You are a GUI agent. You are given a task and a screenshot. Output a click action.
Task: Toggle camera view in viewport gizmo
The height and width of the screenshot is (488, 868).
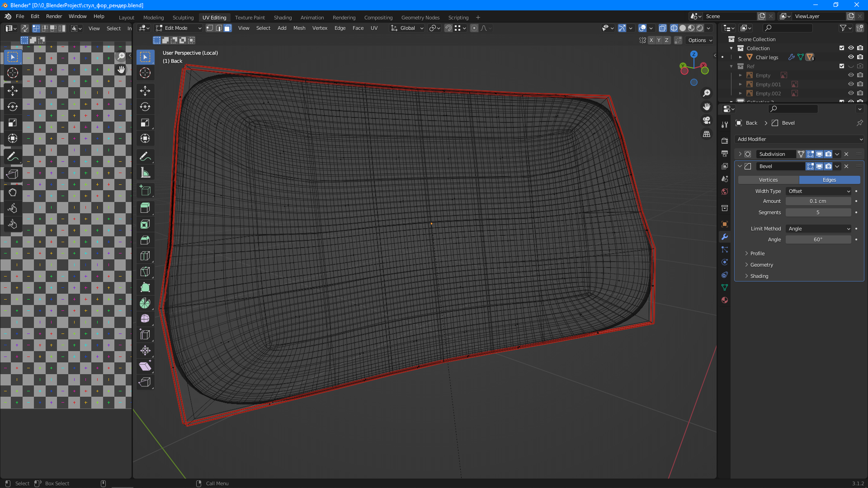click(707, 120)
